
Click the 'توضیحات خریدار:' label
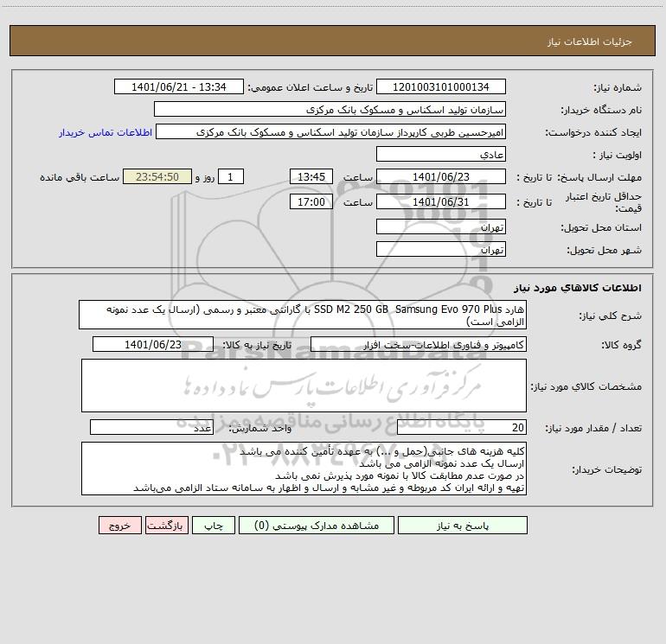(x=607, y=469)
